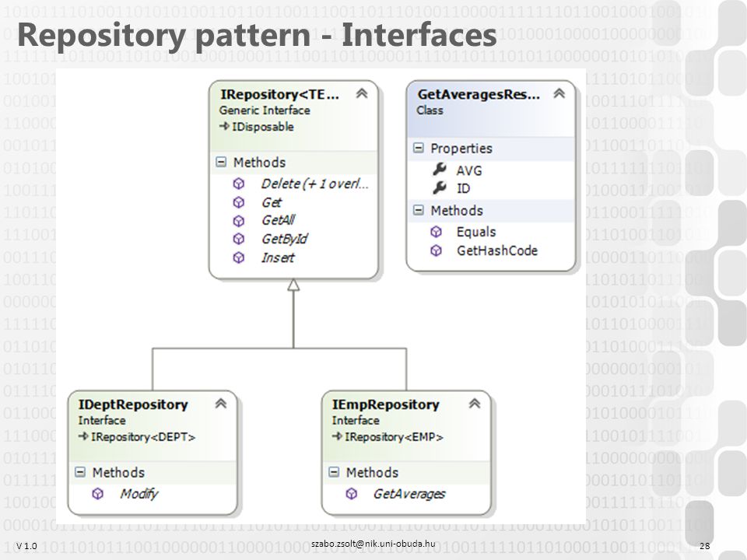747x560 pixels.
Task: Select the Equals method name
Action: pyautogui.click(x=476, y=232)
